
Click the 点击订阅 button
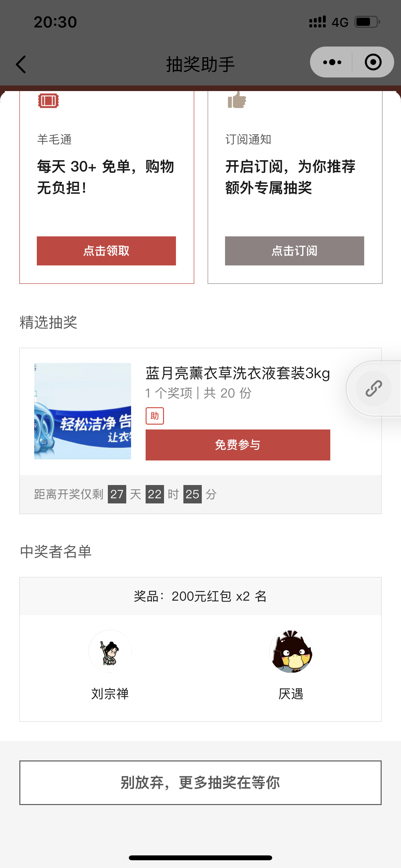[x=294, y=251]
